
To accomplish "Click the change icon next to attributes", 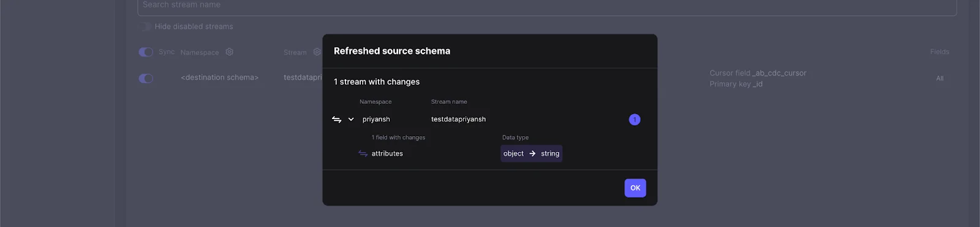I will 363,153.
